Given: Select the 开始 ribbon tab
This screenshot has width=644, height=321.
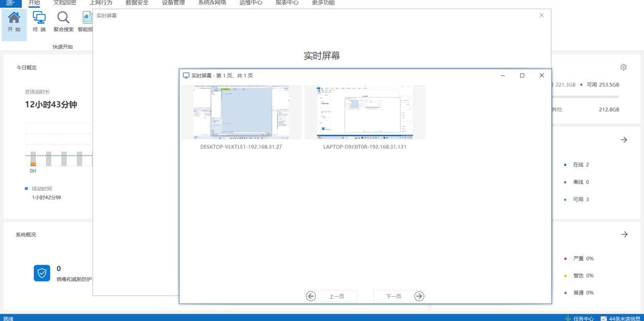Looking at the screenshot, I should (x=34, y=3).
